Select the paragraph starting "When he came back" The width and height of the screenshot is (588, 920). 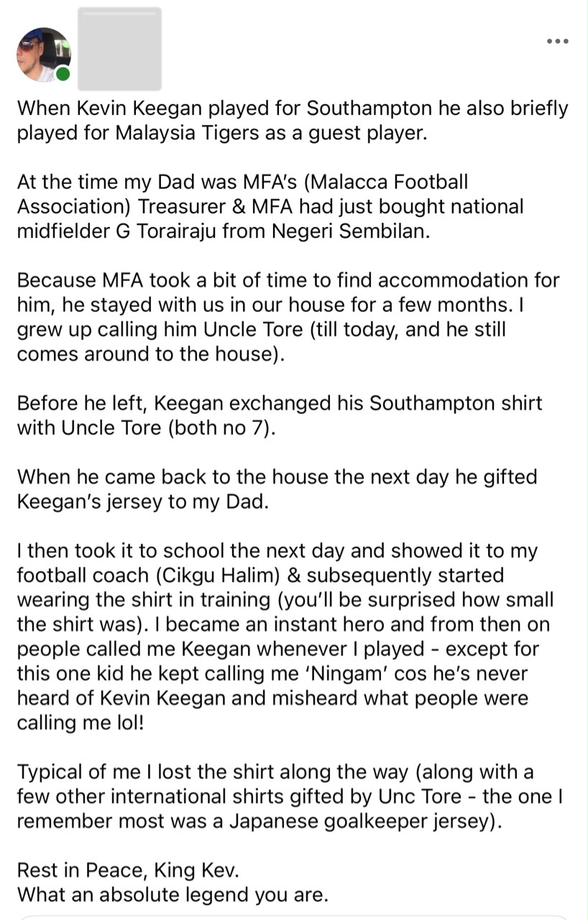[277, 489]
